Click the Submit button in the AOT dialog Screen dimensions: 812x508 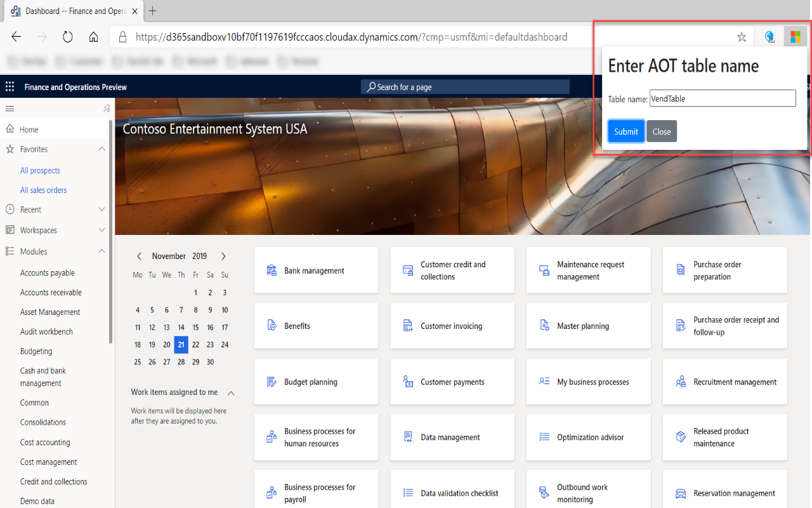point(625,131)
